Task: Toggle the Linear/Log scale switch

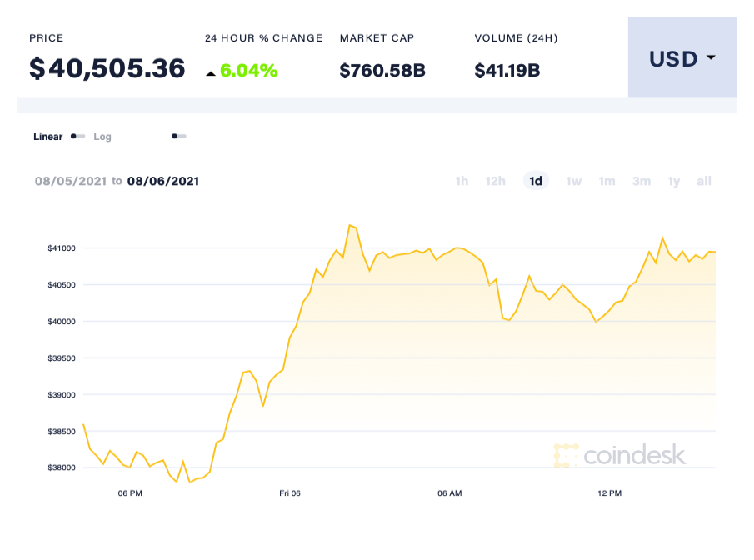Action: pyautogui.click(x=77, y=136)
